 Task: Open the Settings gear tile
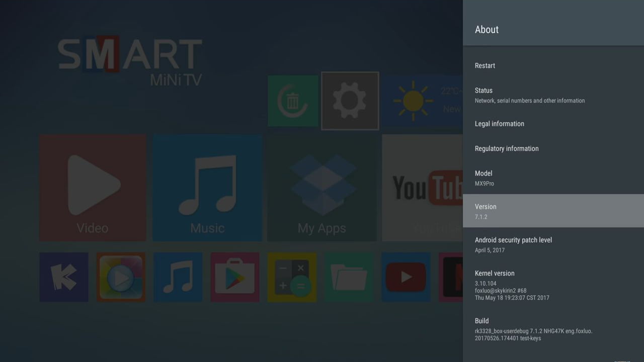click(350, 101)
